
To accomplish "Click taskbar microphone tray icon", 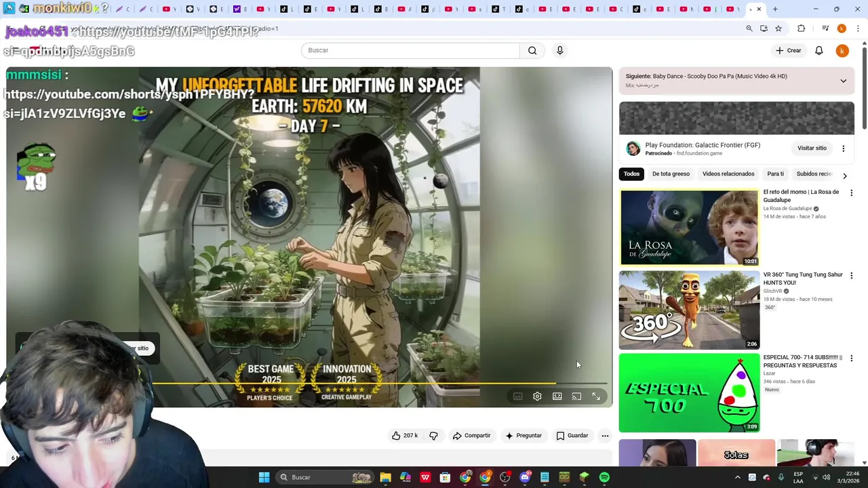I will point(781,478).
